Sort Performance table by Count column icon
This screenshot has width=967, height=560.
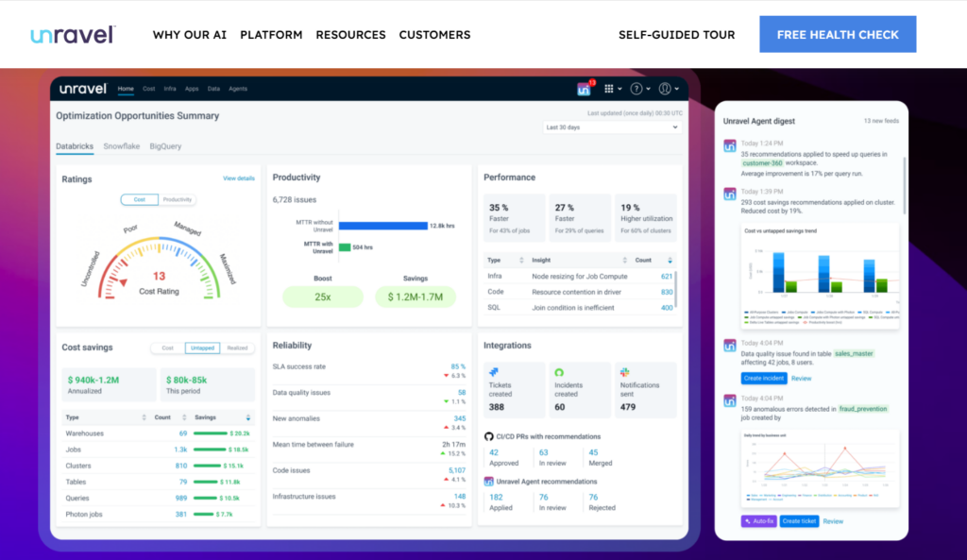(670, 261)
